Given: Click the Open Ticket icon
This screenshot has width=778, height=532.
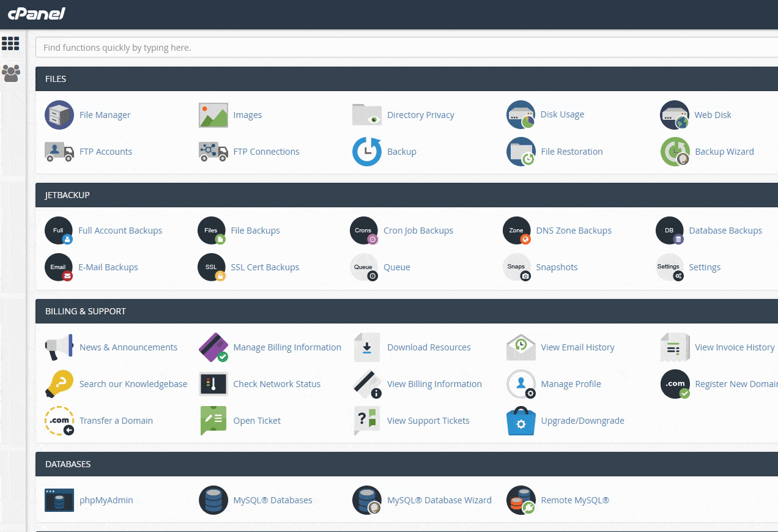Looking at the screenshot, I should coord(213,421).
